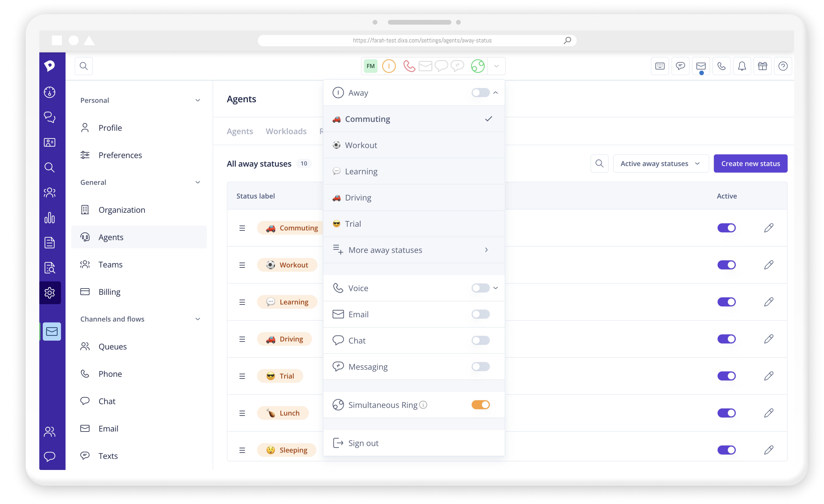
Task: Toggle the Chat channel switch in dropdown
Action: point(481,341)
